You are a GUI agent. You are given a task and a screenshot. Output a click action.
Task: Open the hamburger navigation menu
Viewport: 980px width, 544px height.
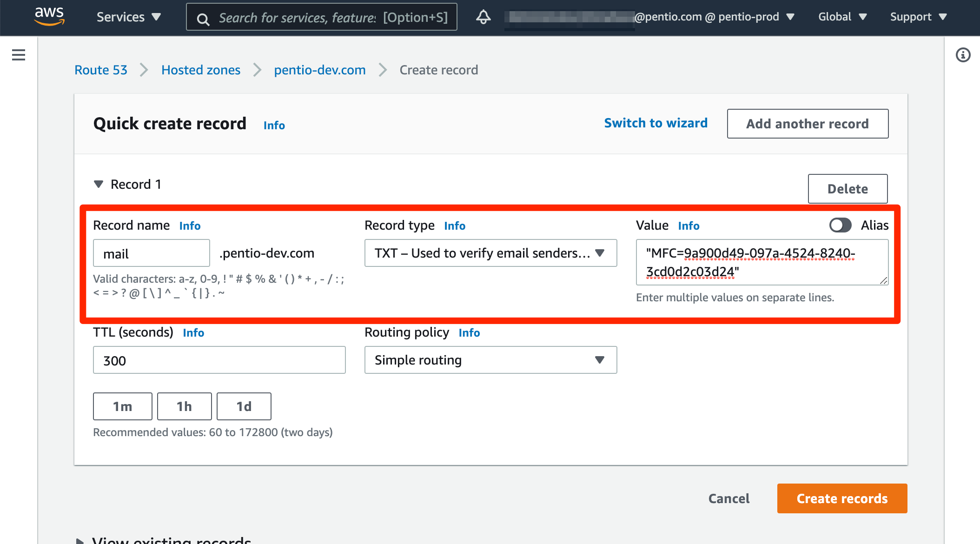pyautogui.click(x=19, y=55)
